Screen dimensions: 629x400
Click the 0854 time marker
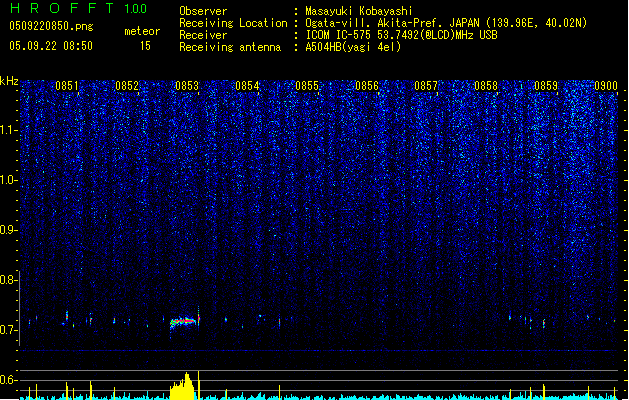tap(247, 86)
